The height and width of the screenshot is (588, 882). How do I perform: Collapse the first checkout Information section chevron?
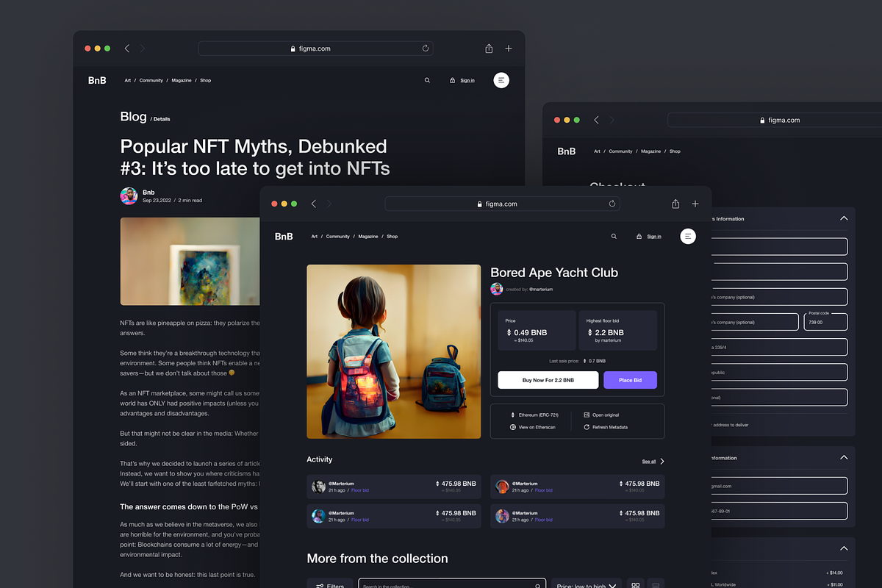click(x=844, y=218)
